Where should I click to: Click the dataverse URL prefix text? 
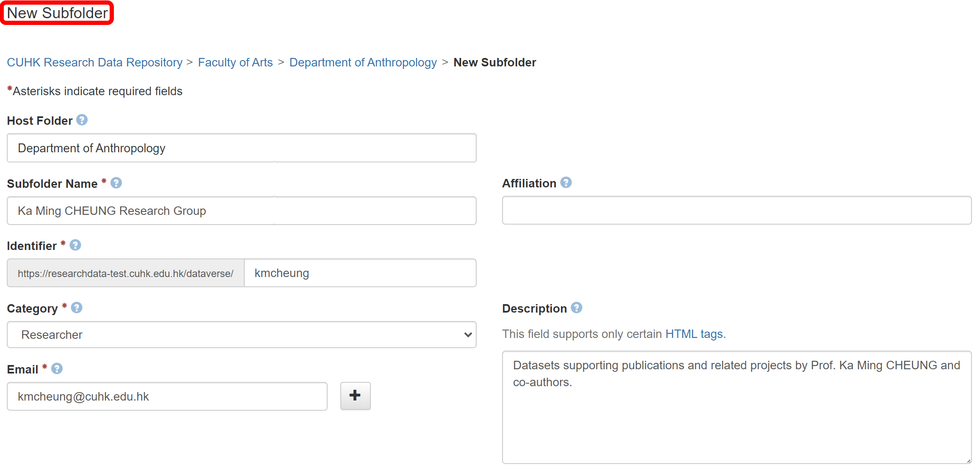[x=126, y=273]
